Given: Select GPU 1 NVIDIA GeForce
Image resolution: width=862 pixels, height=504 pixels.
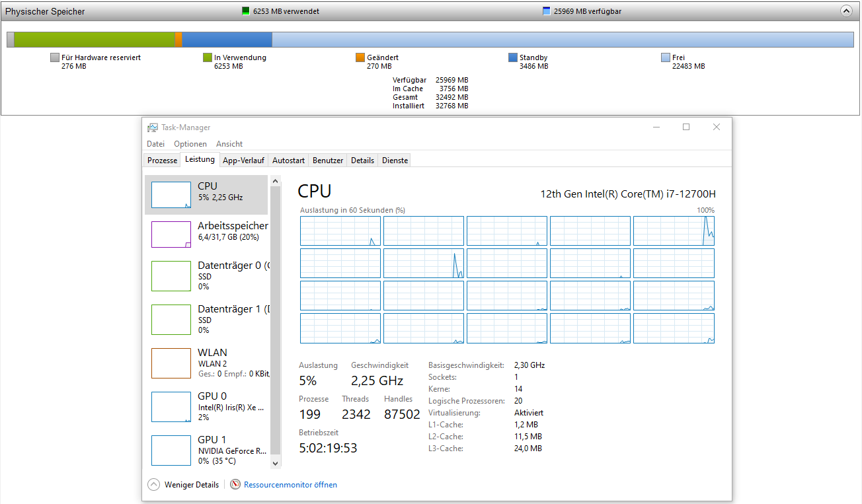Looking at the screenshot, I should point(206,450).
